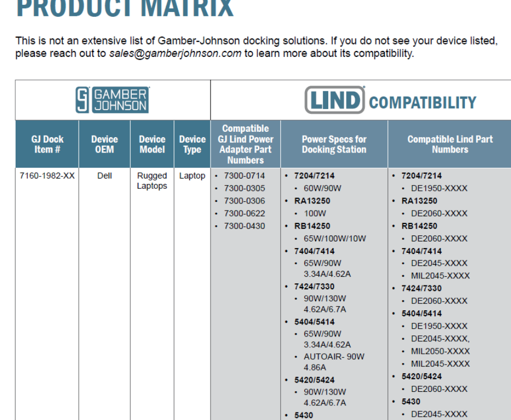Image resolution: width=511 pixels, height=420 pixels.
Task: Click the 'Power Specs for Docking Station' header
Action: pos(334,144)
